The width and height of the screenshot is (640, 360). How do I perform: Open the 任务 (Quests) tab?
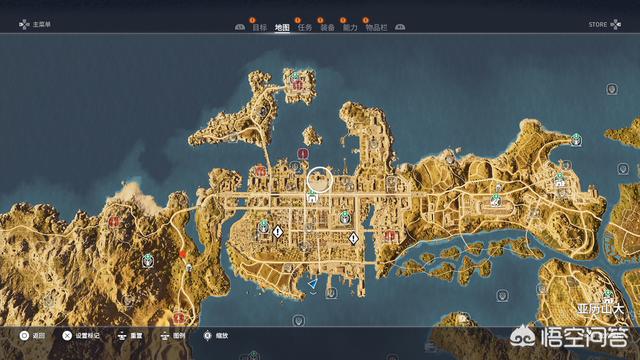pos(305,27)
